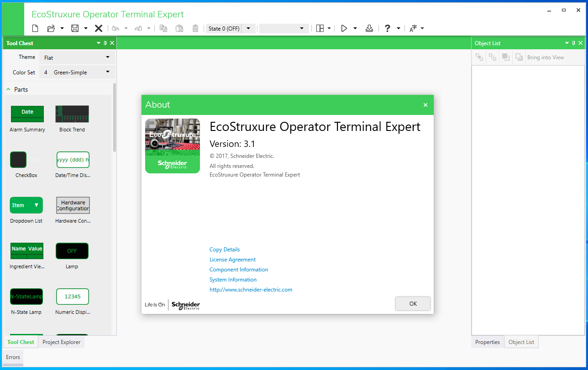This screenshot has width=588, height=370.
Task: Click the Undo arrow icon
Action: coord(115,28)
